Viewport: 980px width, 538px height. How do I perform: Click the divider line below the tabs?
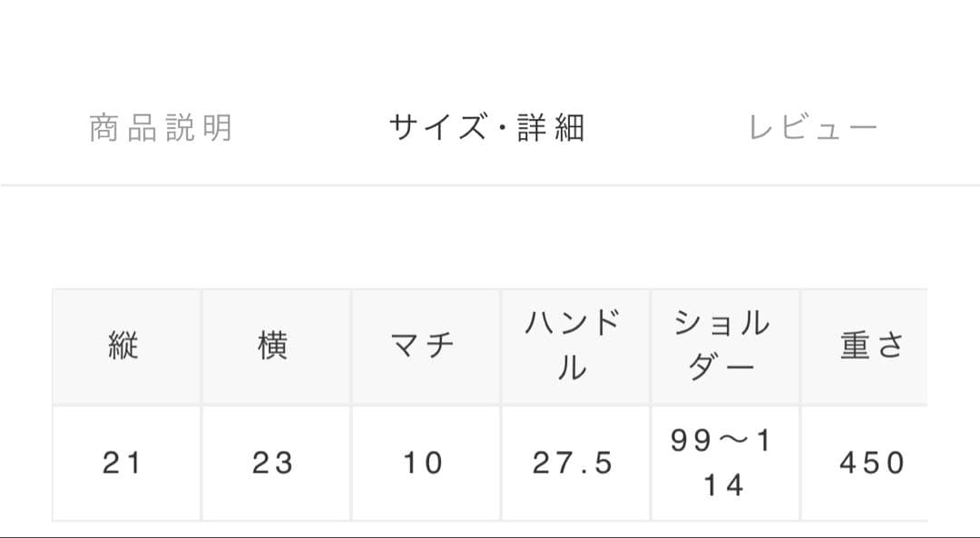(490, 182)
